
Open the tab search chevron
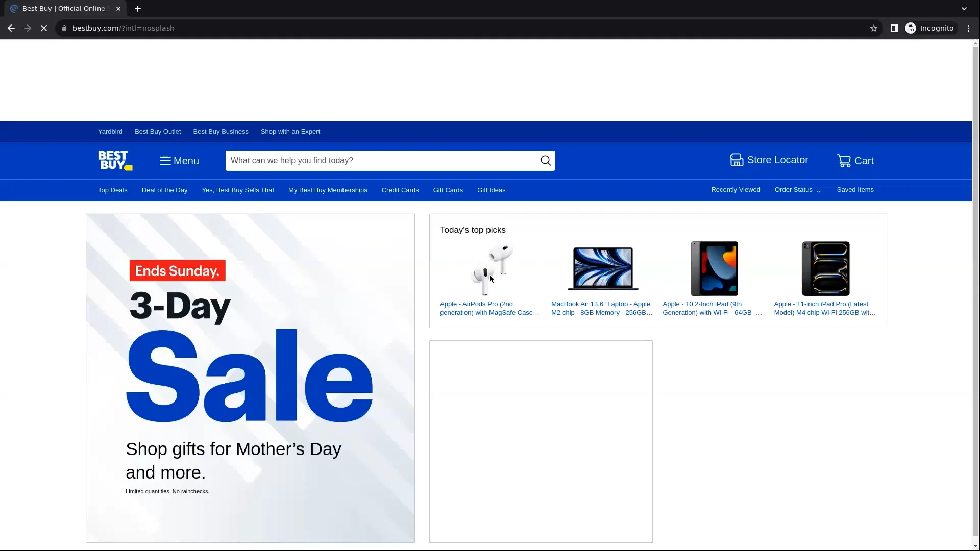[964, 8]
